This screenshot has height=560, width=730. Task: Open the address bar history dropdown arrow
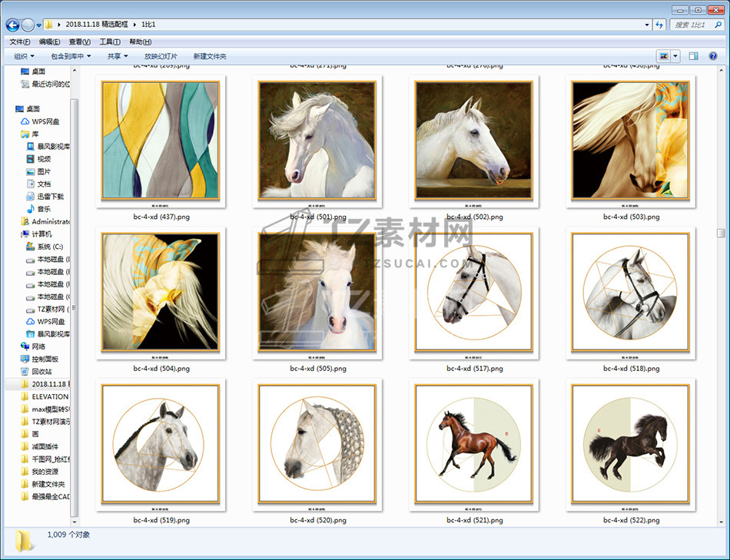coord(647,25)
